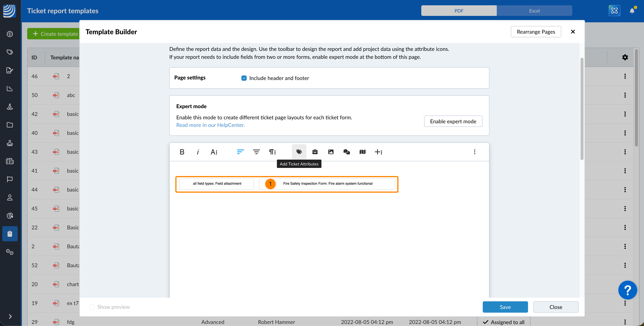Select the PDF tab
The image size is (644, 326).
(459, 11)
